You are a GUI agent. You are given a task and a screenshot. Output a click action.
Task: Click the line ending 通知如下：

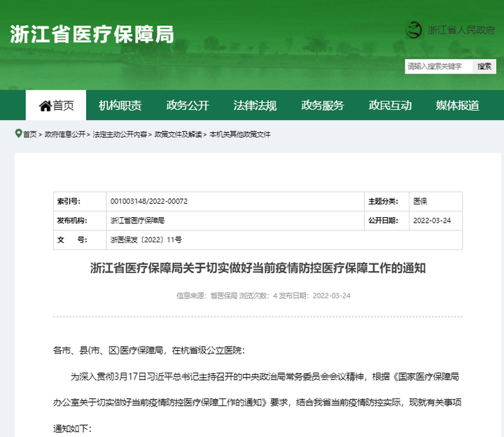pyautogui.click(x=73, y=429)
